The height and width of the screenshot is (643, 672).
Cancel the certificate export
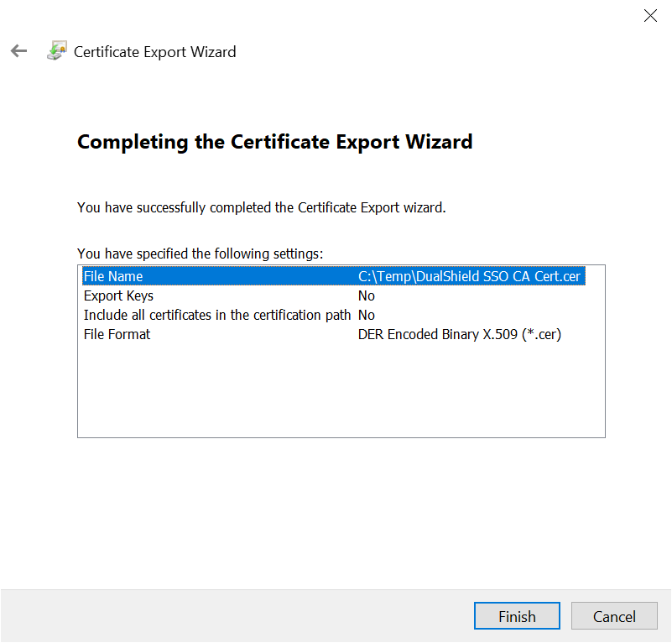point(614,616)
